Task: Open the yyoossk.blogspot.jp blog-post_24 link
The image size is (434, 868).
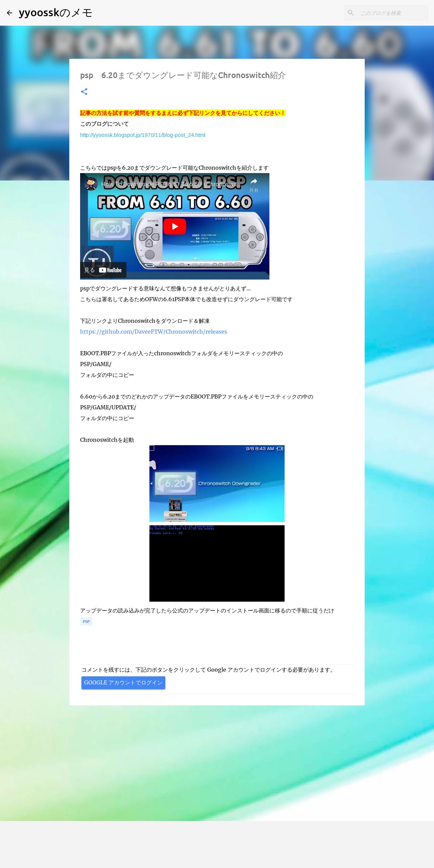Action: 143,135
